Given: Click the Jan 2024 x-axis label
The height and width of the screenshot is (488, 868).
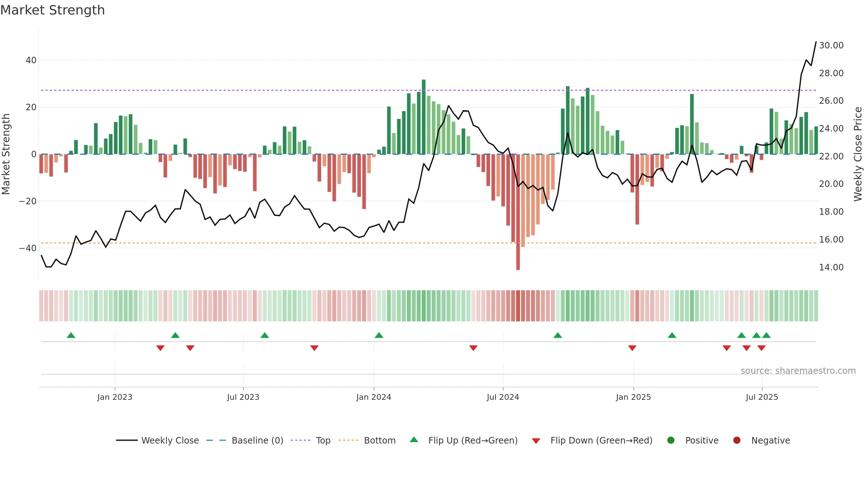Looking at the screenshot, I should [x=374, y=397].
